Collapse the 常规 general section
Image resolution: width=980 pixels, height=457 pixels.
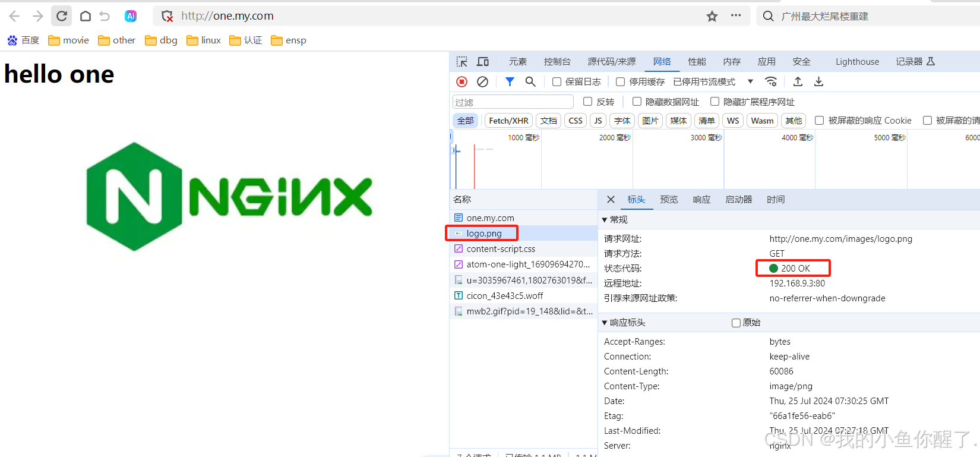615,220
